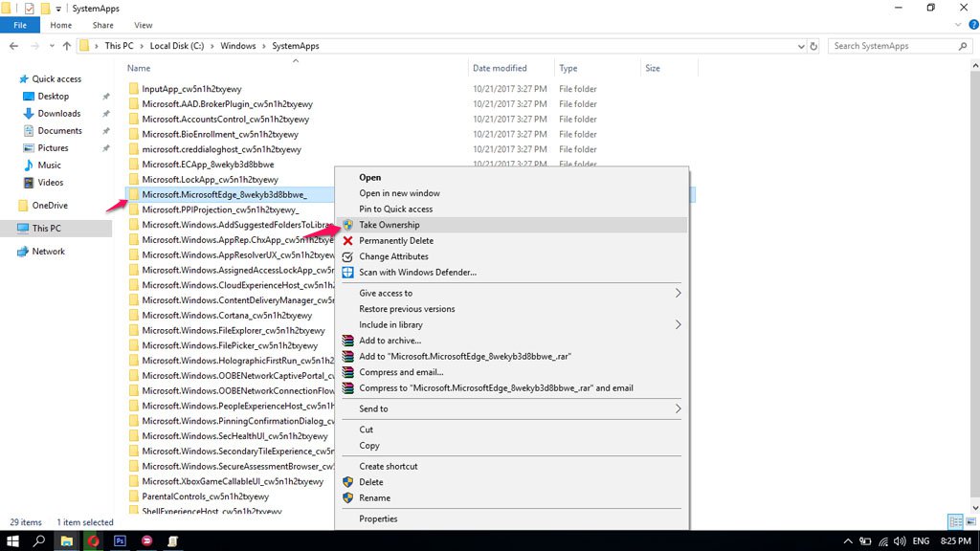The height and width of the screenshot is (551, 980).
Task: Open the Help question mark icon
Action: 973,25
